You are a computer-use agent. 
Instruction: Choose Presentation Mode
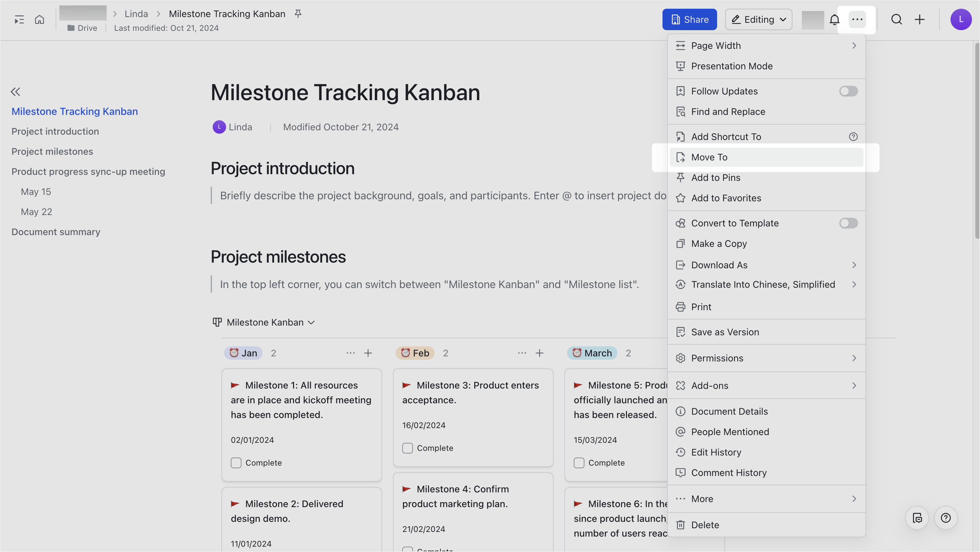pos(766,66)
